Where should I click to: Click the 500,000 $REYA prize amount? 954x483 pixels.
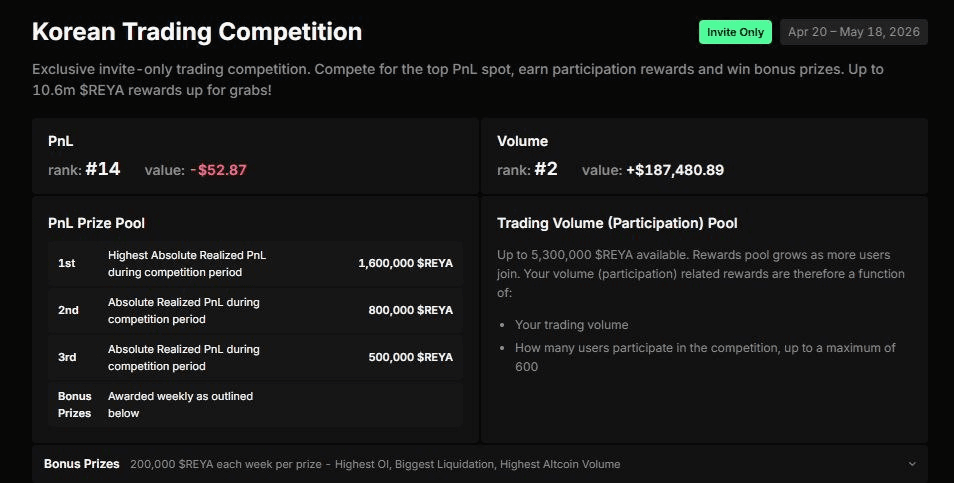click(410, 357)
